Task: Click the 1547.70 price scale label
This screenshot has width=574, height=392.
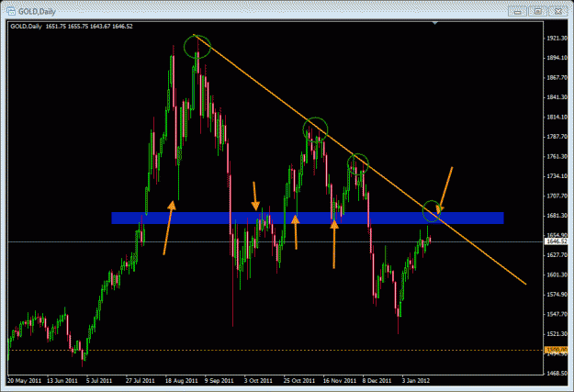Action: (557, 314)
